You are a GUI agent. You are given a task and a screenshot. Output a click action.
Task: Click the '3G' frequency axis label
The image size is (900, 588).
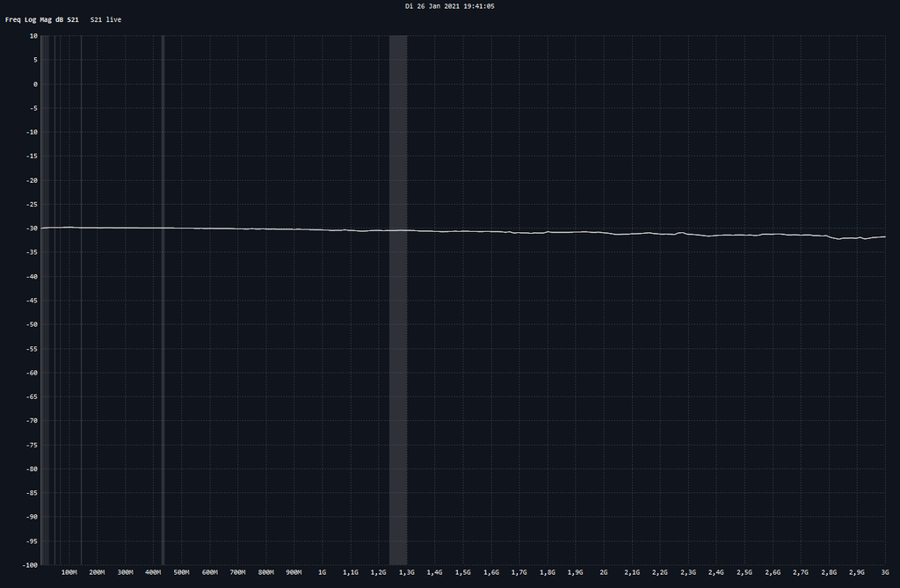point(885,572)
